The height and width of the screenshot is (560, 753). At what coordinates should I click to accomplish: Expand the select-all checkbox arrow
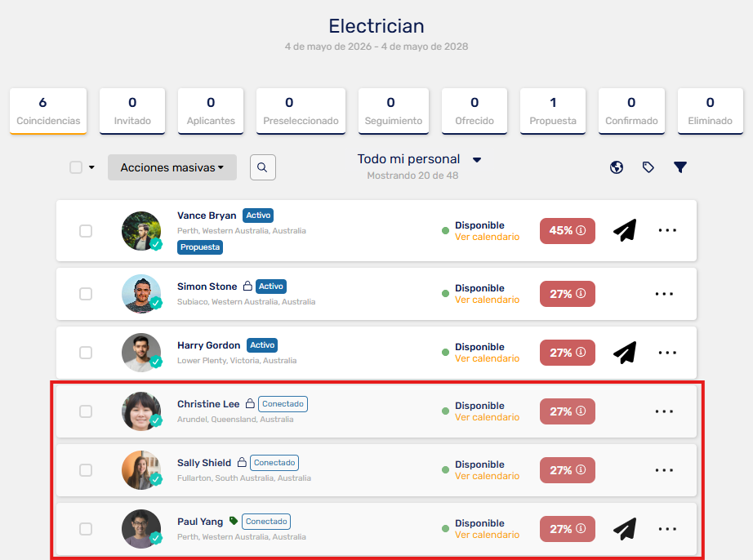pyautogui.click(x=91, y=167)
